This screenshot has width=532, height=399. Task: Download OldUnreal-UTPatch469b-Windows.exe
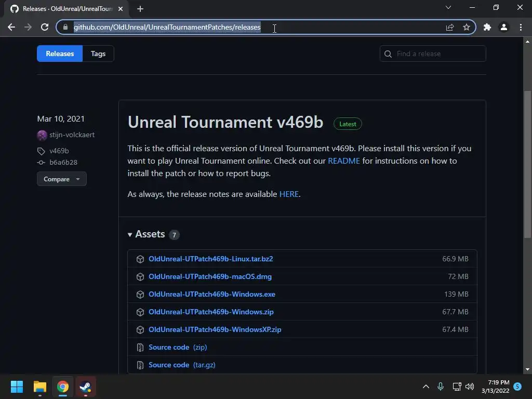[x=212, y=294]
